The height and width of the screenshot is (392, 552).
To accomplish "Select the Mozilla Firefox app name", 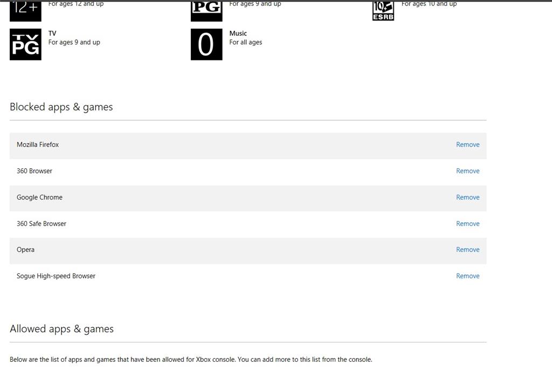I will point(38,145).
